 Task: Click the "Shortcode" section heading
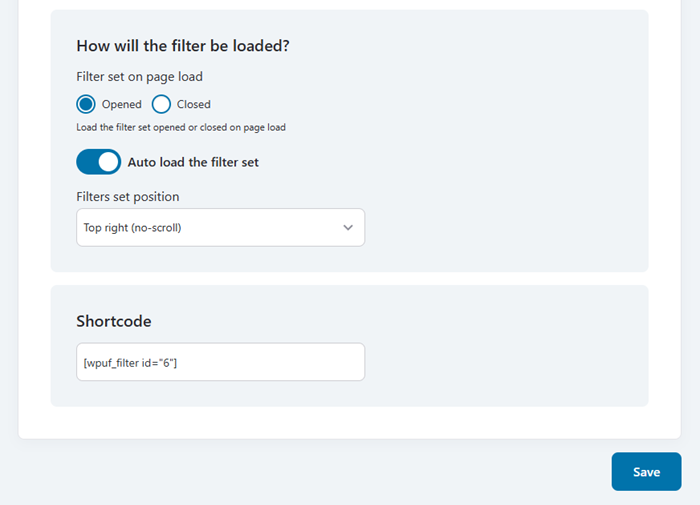tap(114, 321)
